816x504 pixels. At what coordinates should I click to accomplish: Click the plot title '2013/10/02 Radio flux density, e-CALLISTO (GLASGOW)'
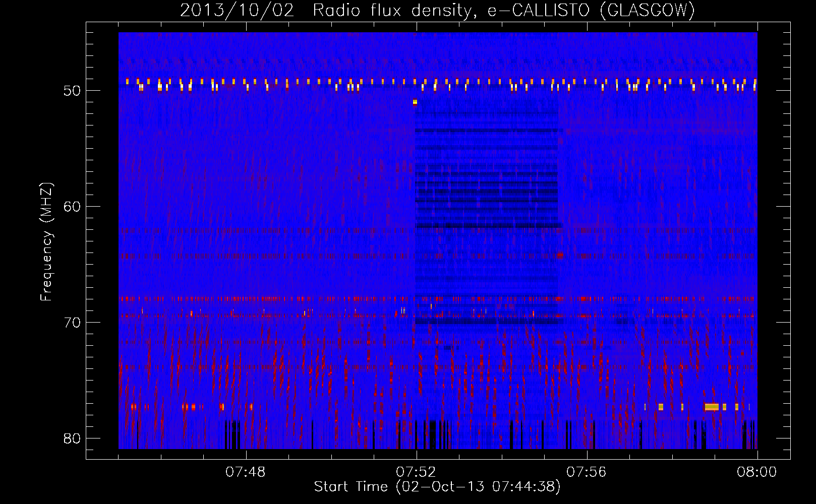coord(437,10)
